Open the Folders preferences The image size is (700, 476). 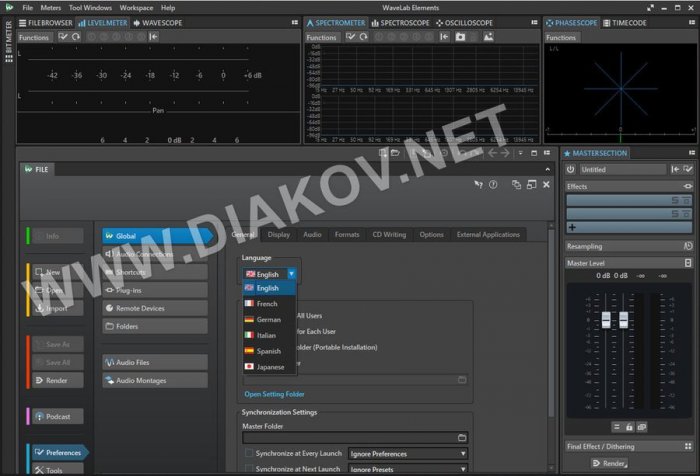click(154, 326)
